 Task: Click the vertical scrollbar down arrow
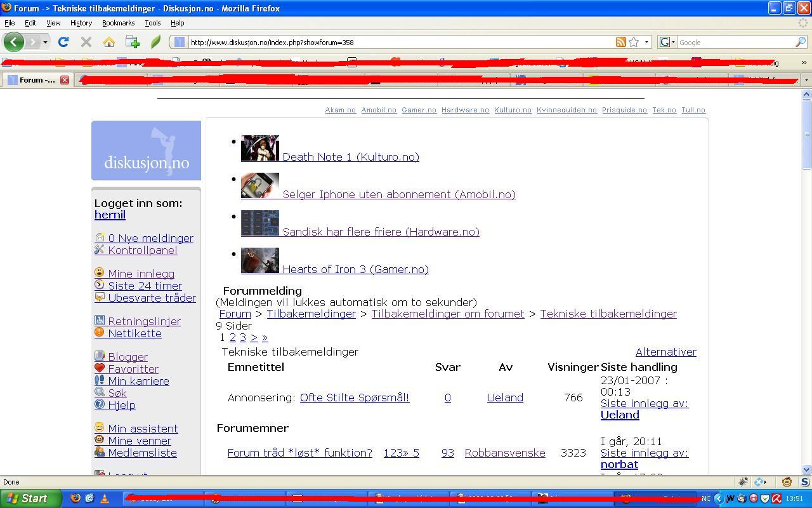coord(806,469)
